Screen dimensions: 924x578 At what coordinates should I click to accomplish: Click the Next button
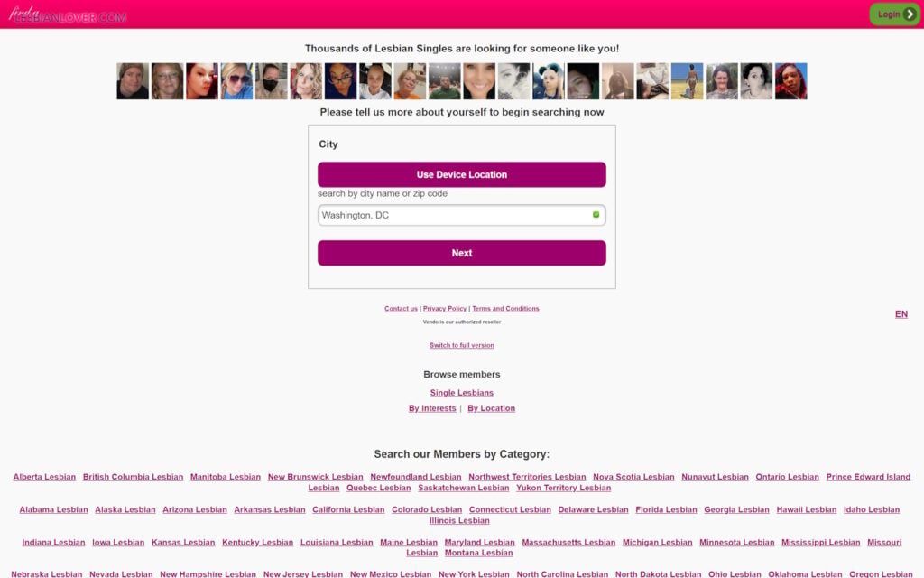(461, 253)
